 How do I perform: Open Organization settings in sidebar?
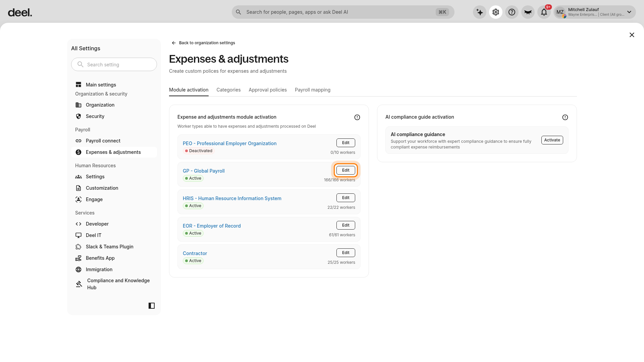pyautogui.click(x=114, y=105)
